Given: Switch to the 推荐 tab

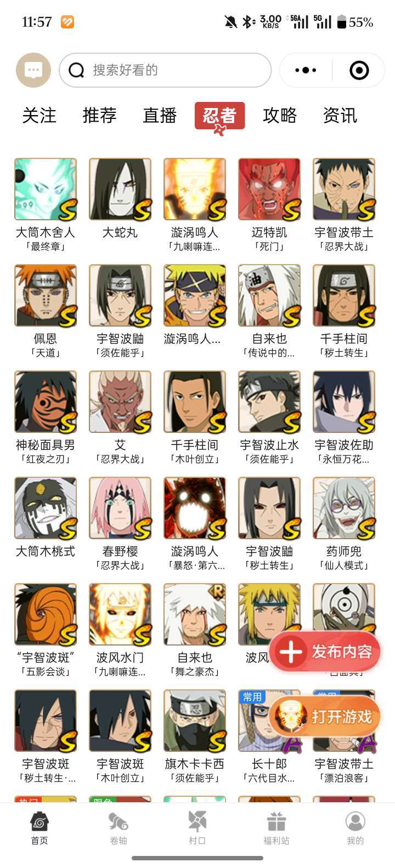Looking at the screenshot, I should tap(100, 116).
